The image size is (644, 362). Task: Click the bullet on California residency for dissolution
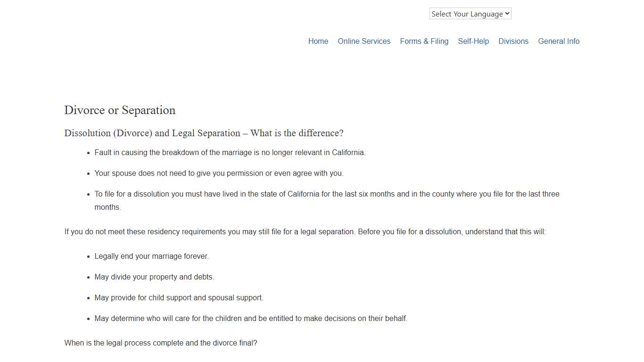[x=327, y=194]
